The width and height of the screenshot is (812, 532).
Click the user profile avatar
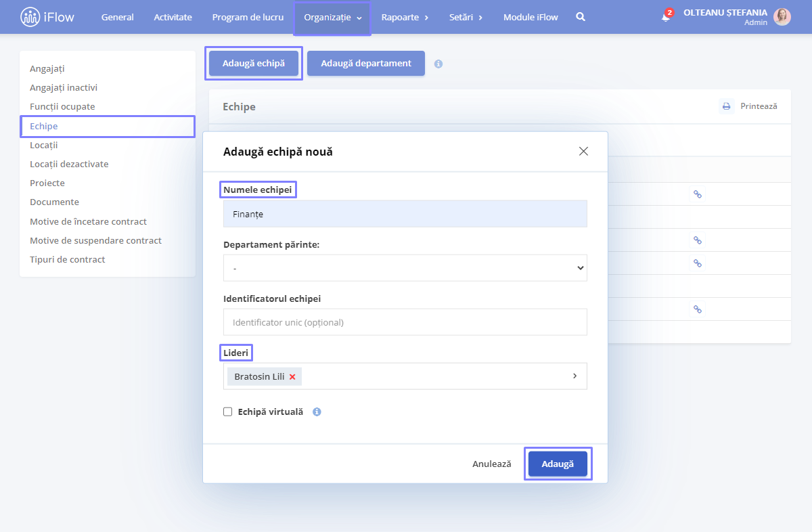tap(782, 17)
